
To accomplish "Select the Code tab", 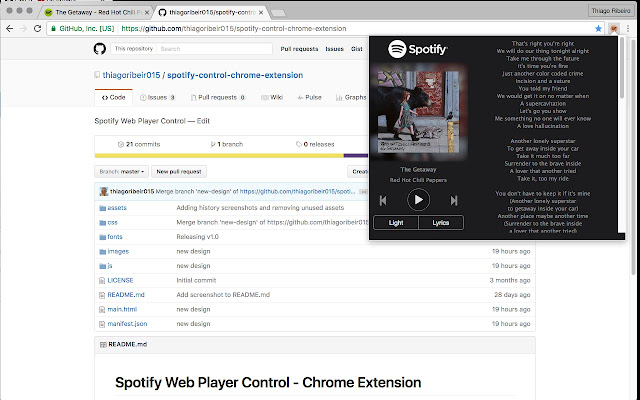I will point(113,98).
